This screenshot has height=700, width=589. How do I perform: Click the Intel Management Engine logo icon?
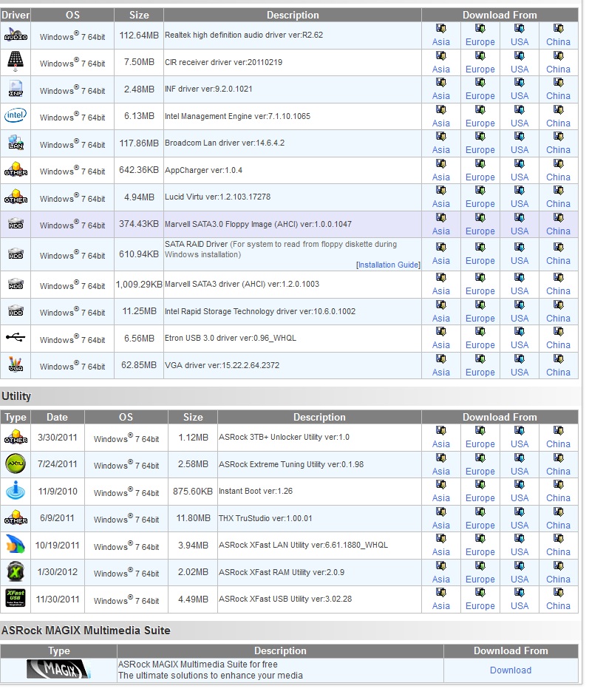pos(16,115)
